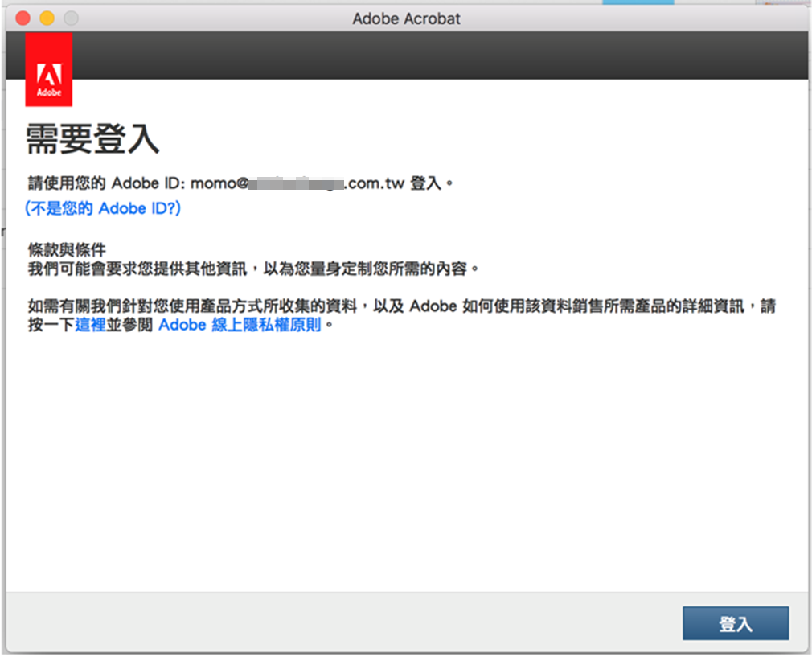Screen dimensions: 812x657
Task: Follow the 這裡 link
Action: [91, 325]
